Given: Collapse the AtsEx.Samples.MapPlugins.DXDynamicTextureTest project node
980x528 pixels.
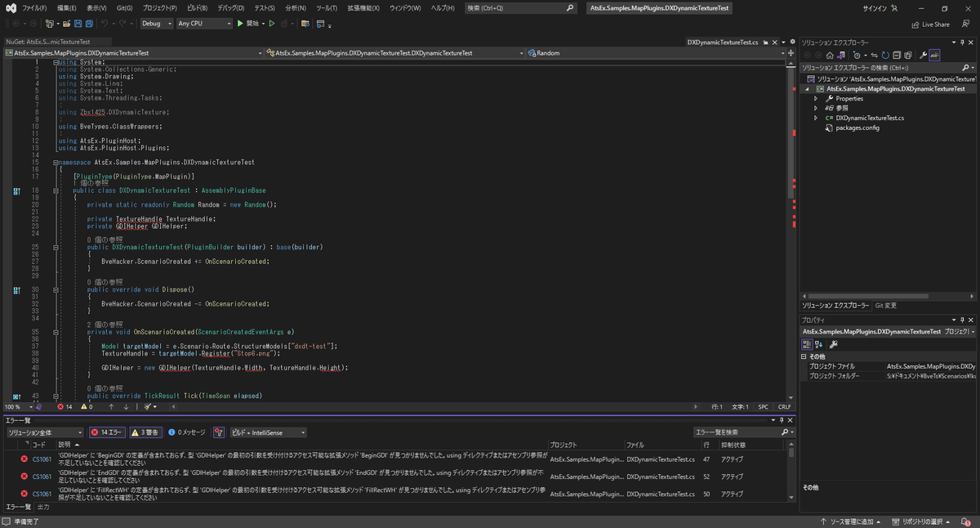Looking at the screenshot, I should click(x=808, y=89).
